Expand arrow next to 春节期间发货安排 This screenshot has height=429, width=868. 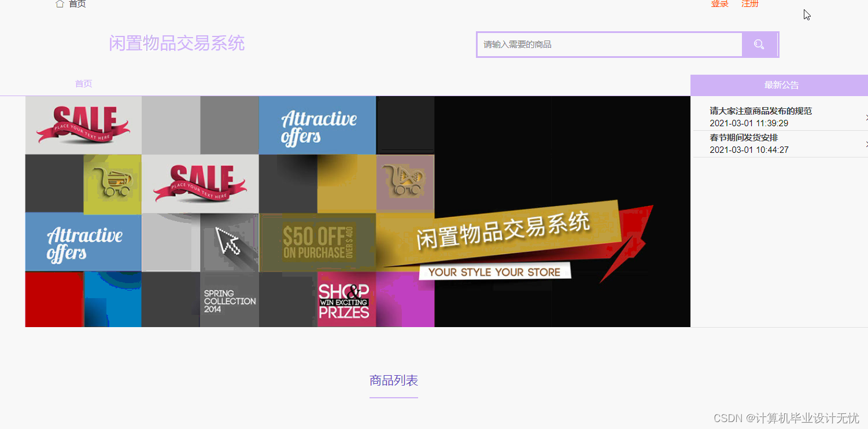866,144
